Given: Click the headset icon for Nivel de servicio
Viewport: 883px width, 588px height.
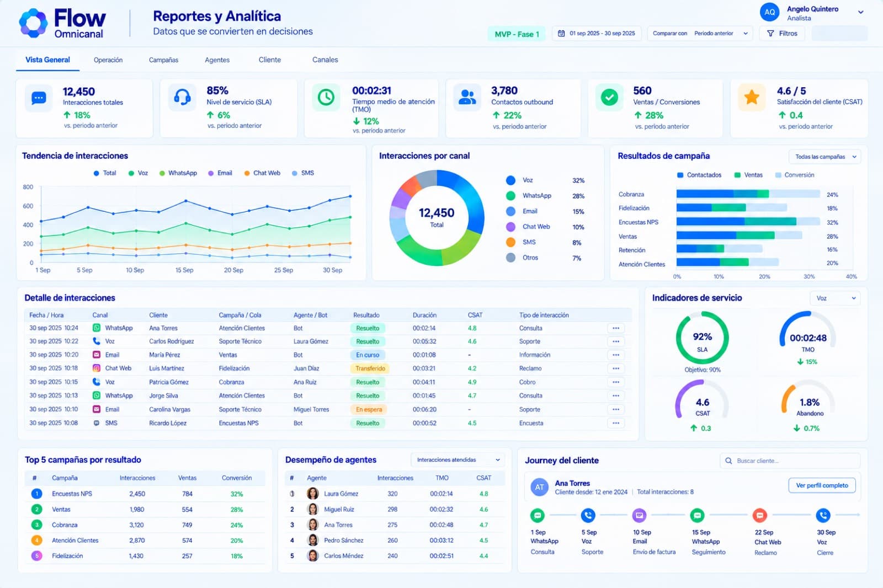Looking at the screenshot, I should [x=182, y=98].
